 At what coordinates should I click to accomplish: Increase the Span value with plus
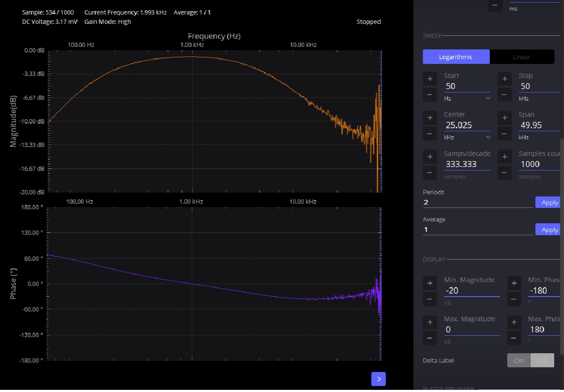pos(505,118)
